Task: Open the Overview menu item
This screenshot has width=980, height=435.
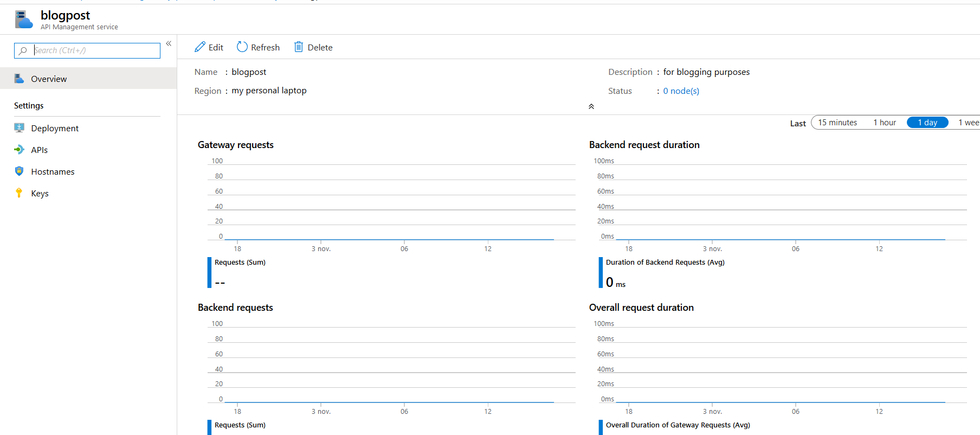Action: pyautogui.click(x=49, y=79)
